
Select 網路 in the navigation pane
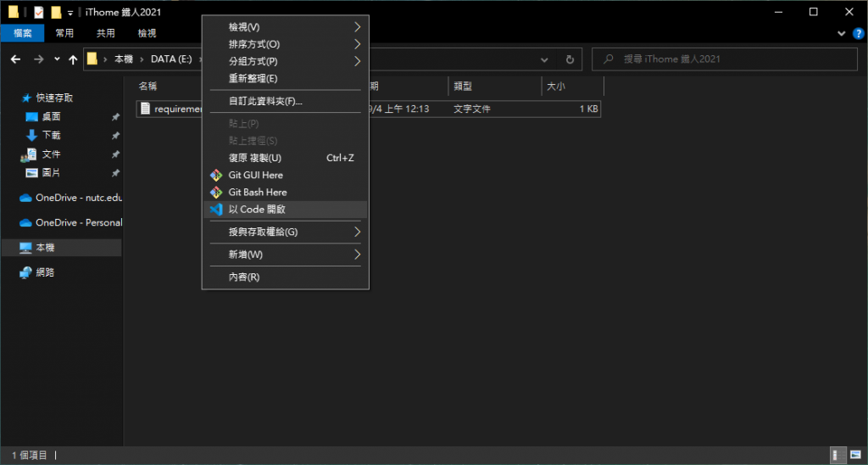46,272
